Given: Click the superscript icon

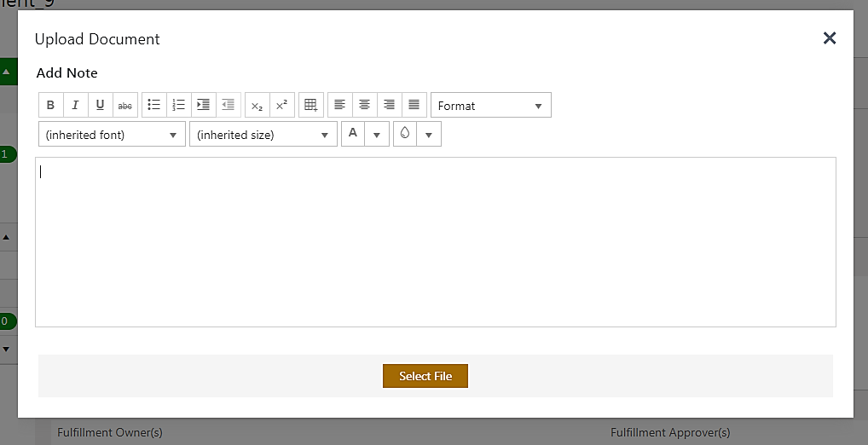Looking at the screenshot, I should [x=282, y=105].
